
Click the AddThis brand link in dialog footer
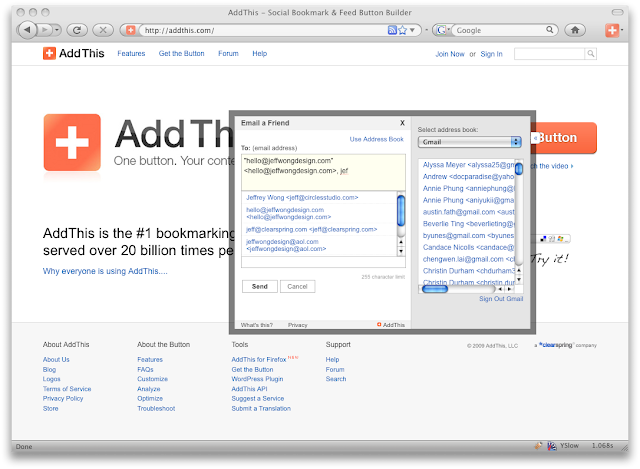[x=391, y=325]
